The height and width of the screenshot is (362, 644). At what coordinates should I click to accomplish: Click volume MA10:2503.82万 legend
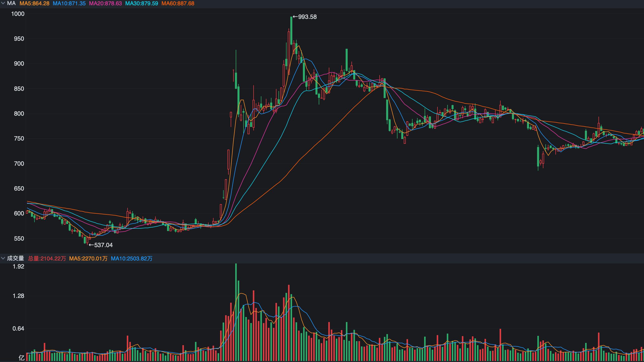click(x=132, y=258)
